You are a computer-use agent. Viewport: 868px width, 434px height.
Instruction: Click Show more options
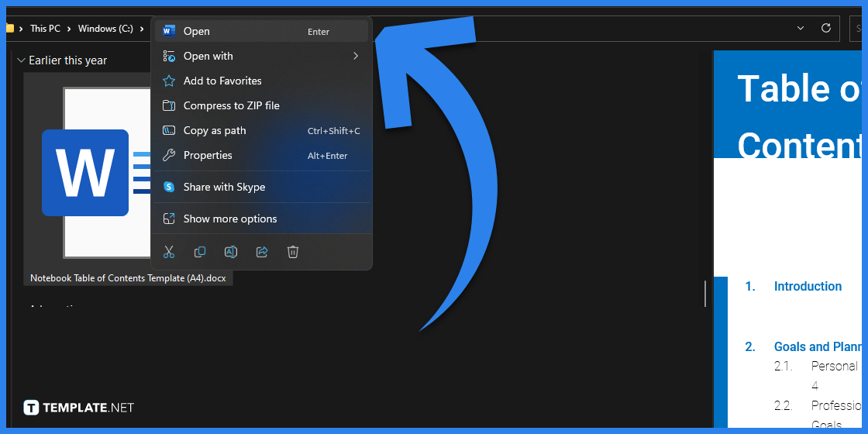click(230, 219)
